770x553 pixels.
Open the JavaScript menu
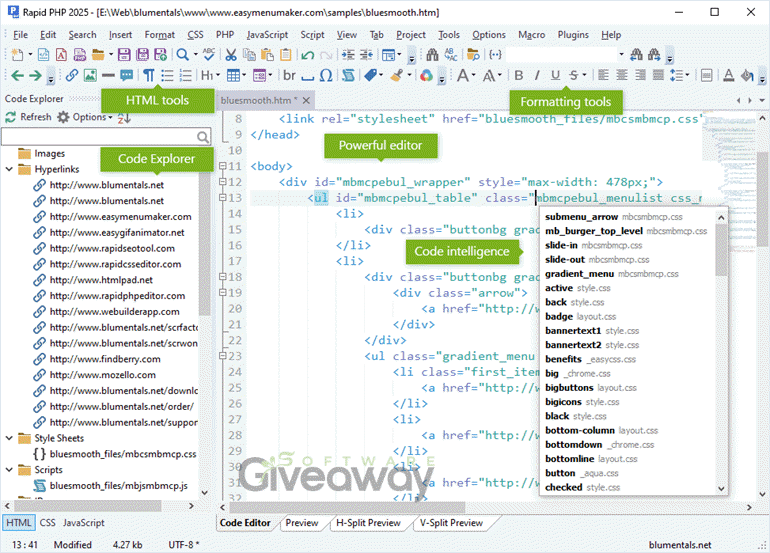tap(267, 35)
